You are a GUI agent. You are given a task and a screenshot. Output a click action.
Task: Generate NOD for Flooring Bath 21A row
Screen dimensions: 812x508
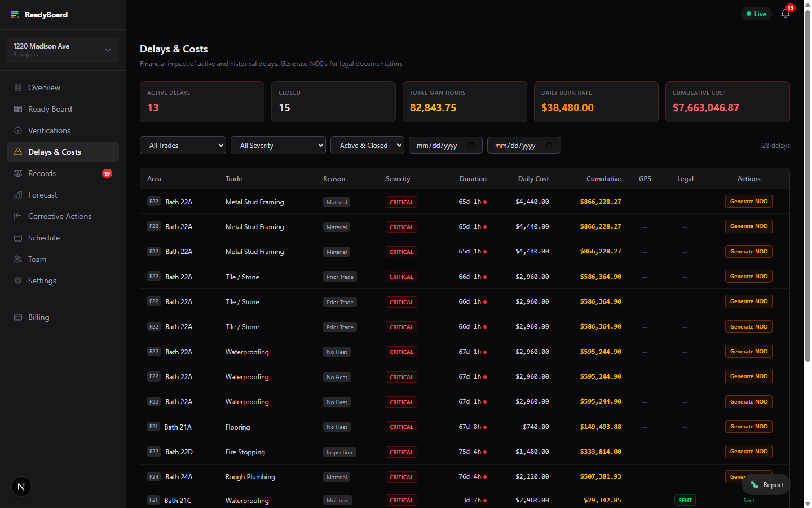point(748,427)
